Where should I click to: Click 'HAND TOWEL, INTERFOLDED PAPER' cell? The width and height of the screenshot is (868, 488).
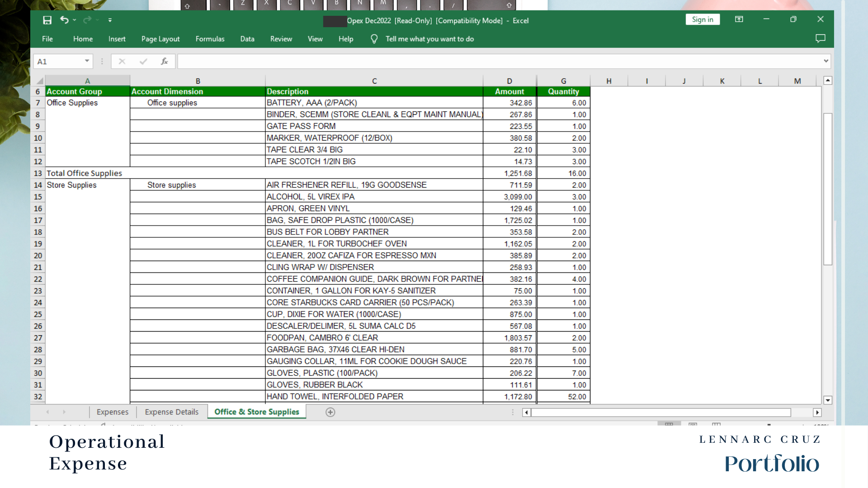374,397
